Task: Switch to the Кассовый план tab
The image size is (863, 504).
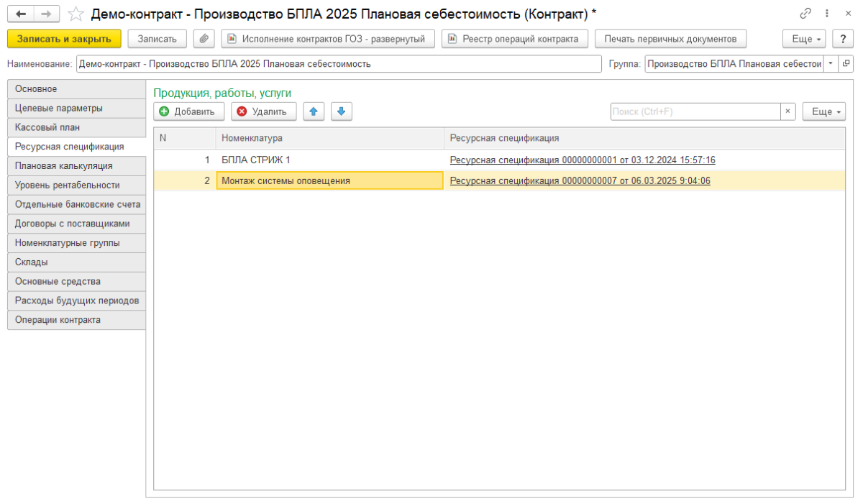Action: point(47,127)
